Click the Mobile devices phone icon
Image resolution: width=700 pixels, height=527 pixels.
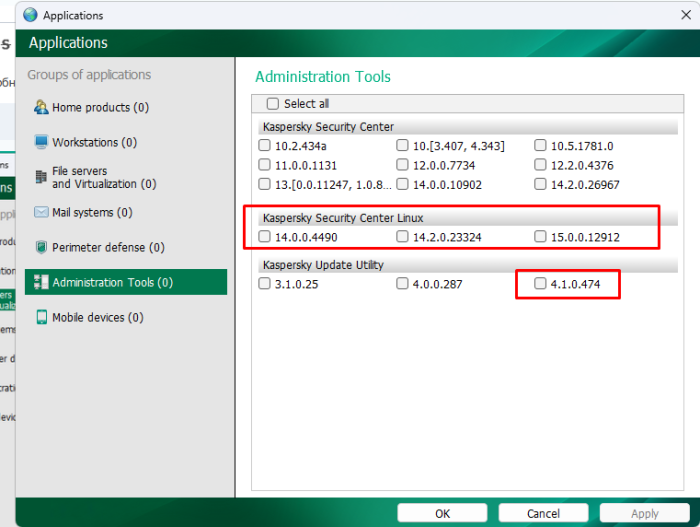pyautogui.click(x=41, y=317)
